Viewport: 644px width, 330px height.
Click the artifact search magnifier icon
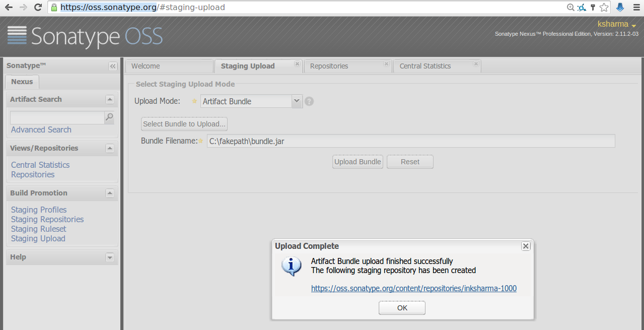coord(109,117)
